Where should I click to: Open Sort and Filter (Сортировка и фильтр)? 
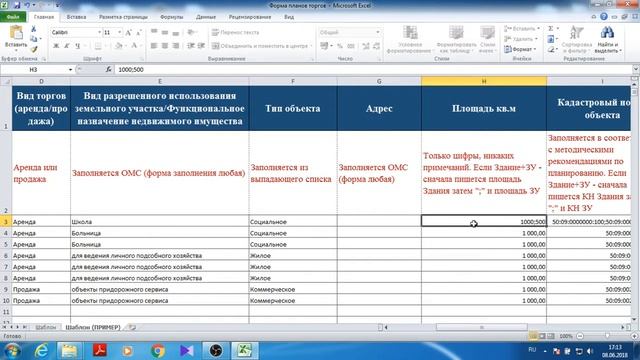(x=576, y=39)
